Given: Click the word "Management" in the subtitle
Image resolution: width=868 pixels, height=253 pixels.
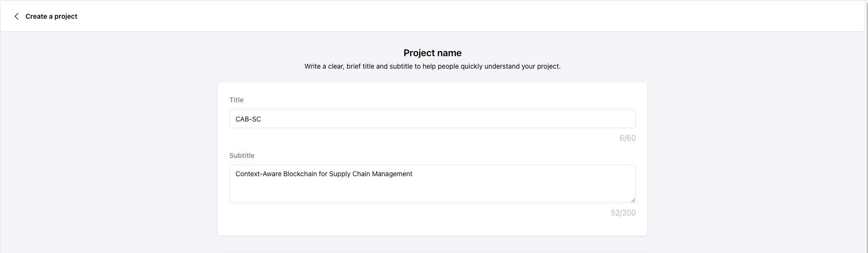Looking at the screenshot, I should click(392, 174).
